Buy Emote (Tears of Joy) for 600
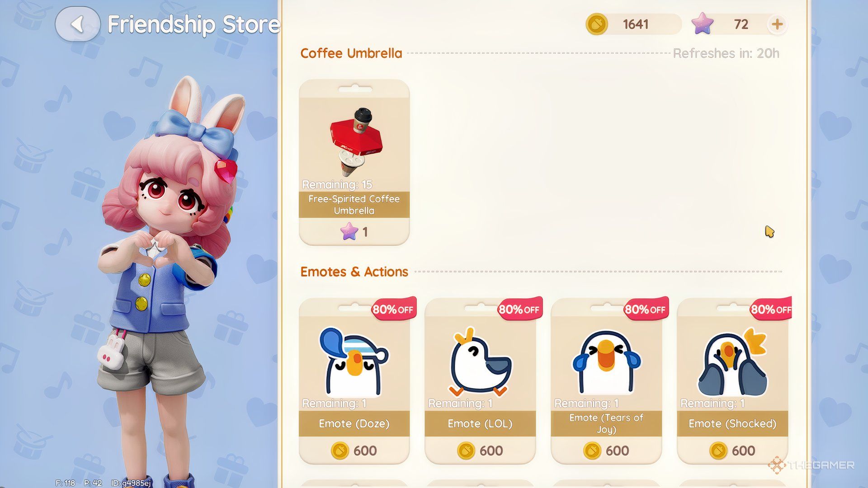This screenshot has width=868, height=488. tap(606, 450)
